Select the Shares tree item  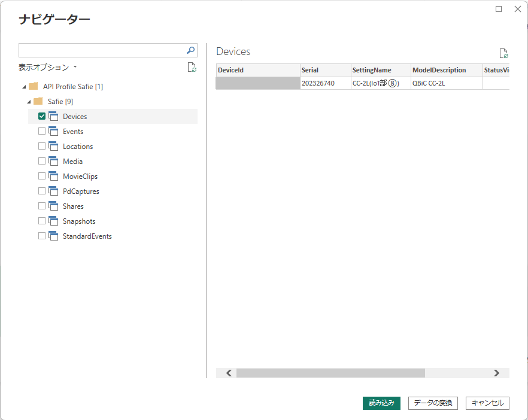coord(73,206)
